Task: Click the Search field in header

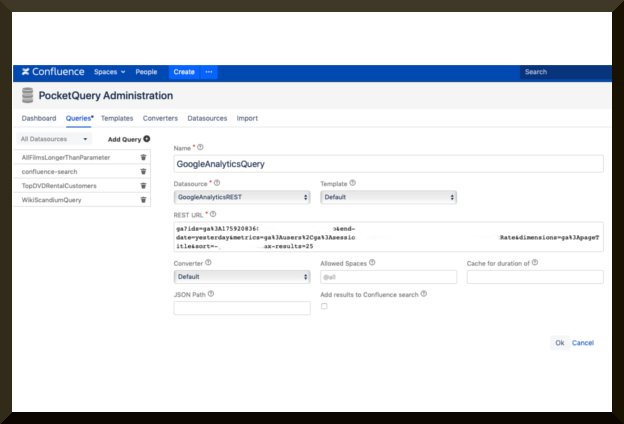Action: point(566,72)
